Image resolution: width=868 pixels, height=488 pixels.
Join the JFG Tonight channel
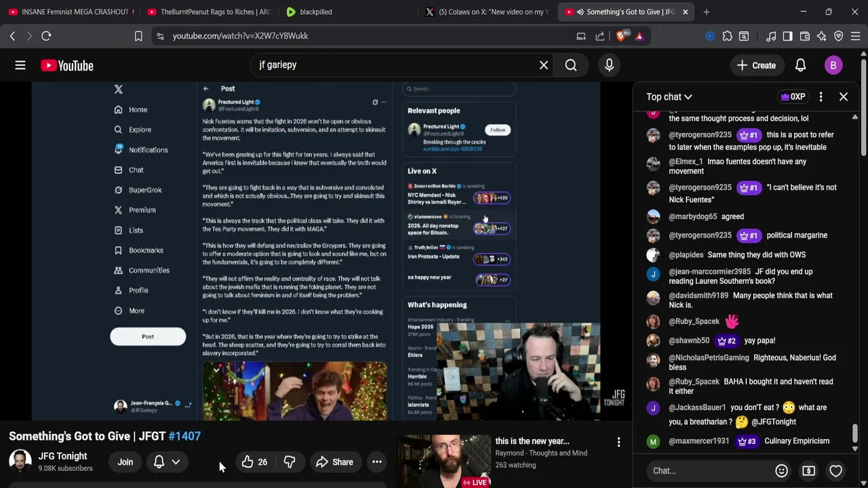(x=125, y=462)
